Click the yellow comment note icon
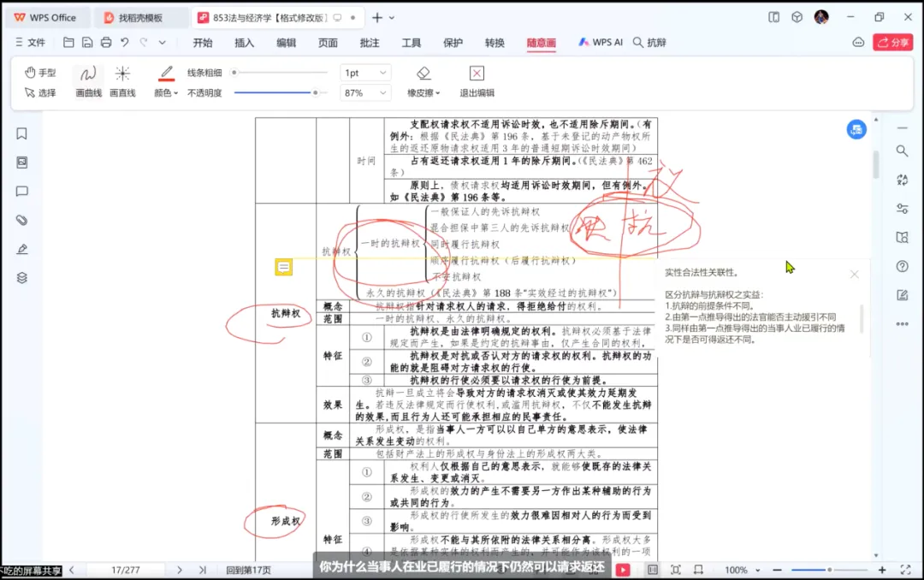The height and width of the screenshot is (580, 924). pyautogui.click(x=283, y=268)
